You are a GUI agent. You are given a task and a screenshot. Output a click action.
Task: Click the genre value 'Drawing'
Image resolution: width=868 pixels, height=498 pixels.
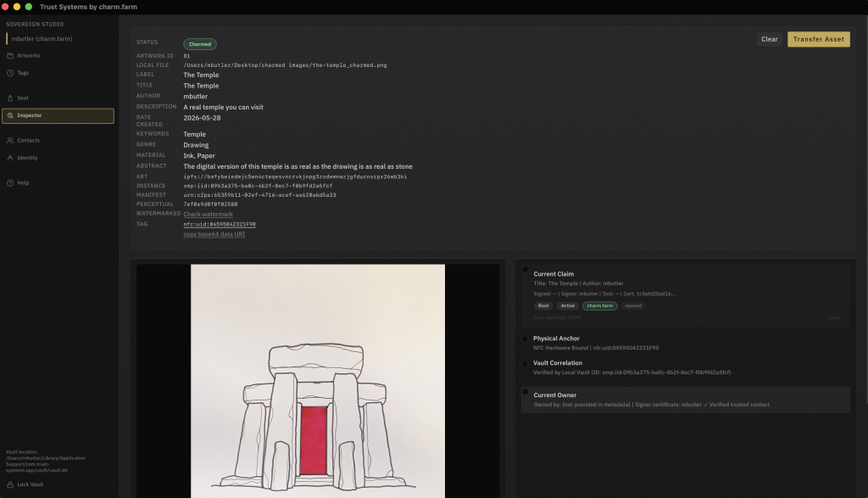pyautogui.click(x=196, y=145)
